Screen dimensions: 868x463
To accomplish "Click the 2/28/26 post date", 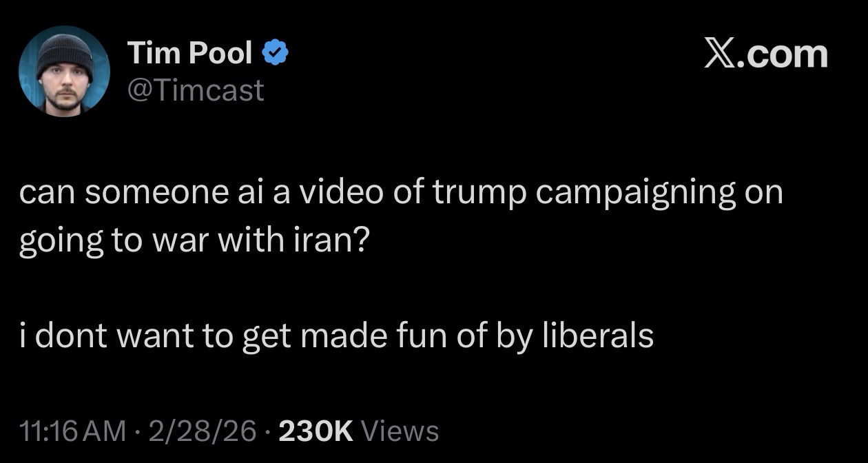I will [x=198, y=431].
